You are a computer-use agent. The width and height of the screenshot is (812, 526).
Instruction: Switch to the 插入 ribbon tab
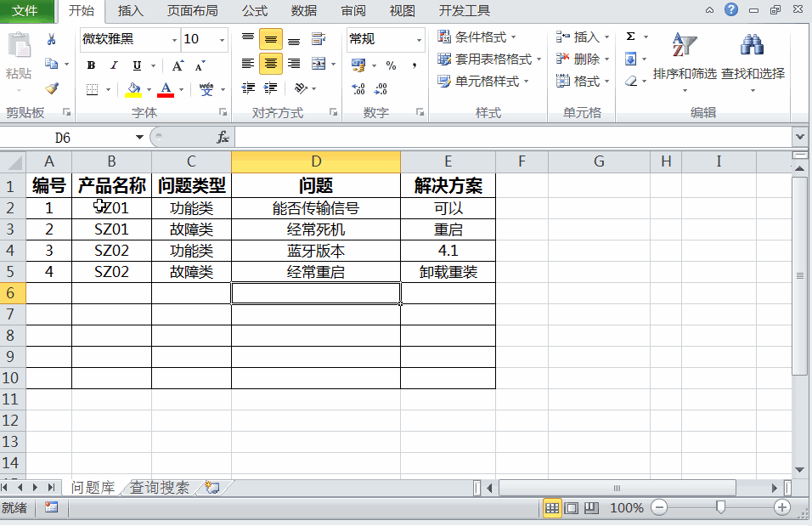[x=128, y=11]
